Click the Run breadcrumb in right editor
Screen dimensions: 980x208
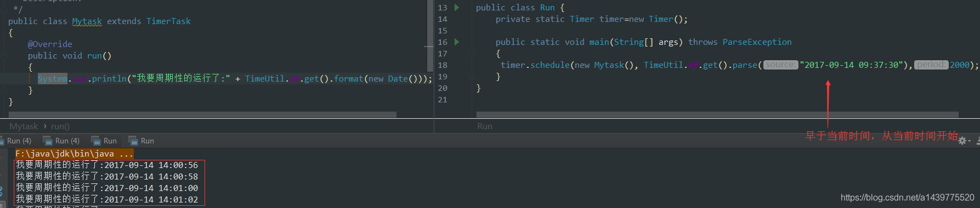[x=485, y=126]
